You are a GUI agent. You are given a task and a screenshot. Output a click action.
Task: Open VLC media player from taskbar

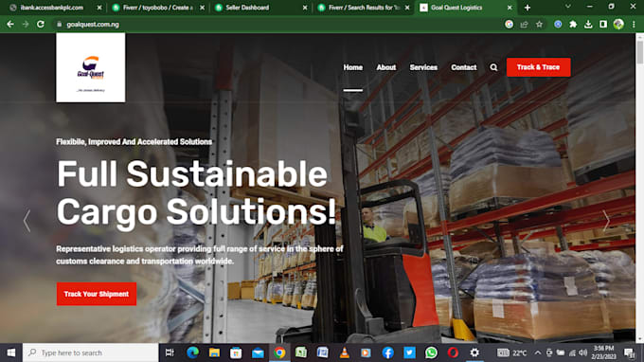[344, 353]
